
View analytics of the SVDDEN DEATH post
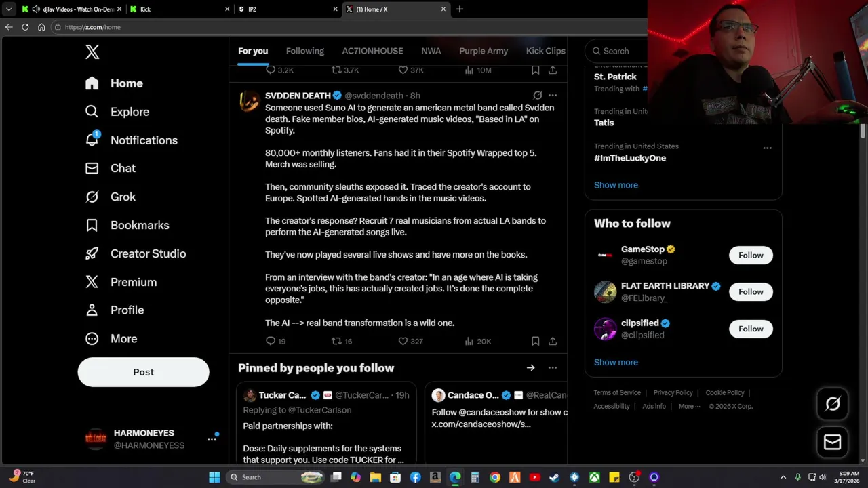point(477,341)
